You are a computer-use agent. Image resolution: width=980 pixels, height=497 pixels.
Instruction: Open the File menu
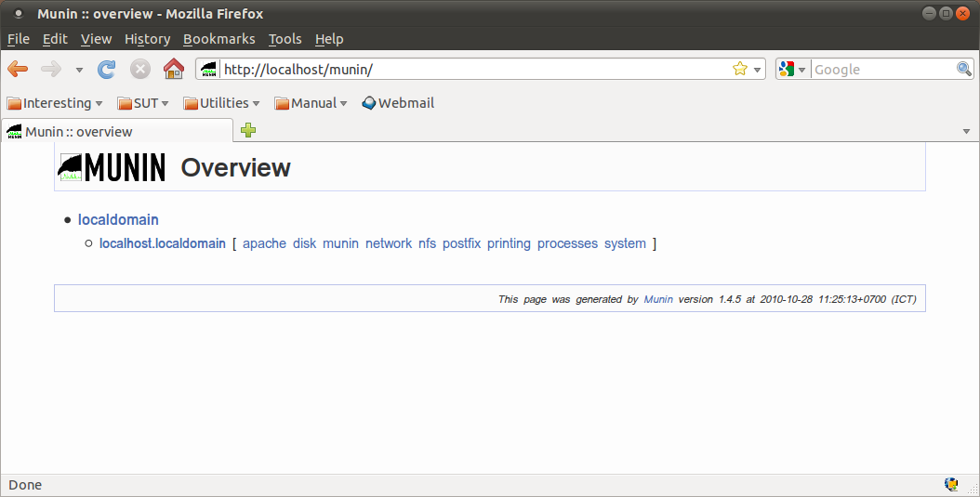click(x=19, y=39)
